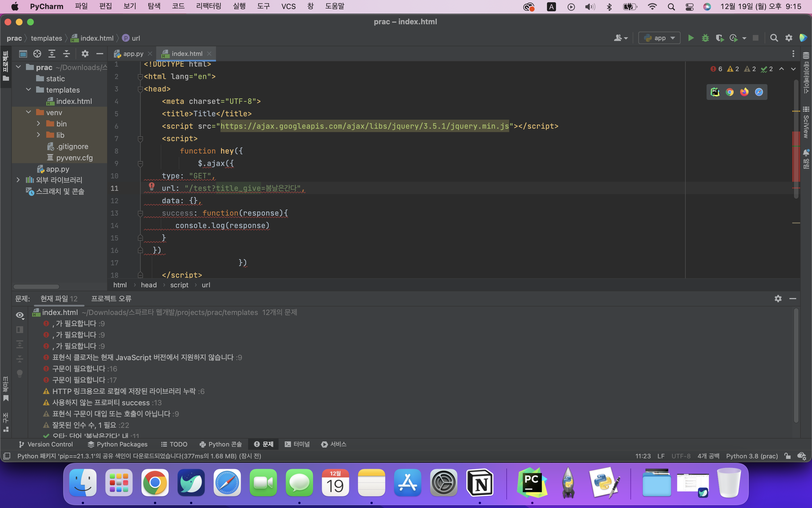Open the VCS menu
This screenshot has width=812, height=508.
pyautogui.click(x=288, y=6)
